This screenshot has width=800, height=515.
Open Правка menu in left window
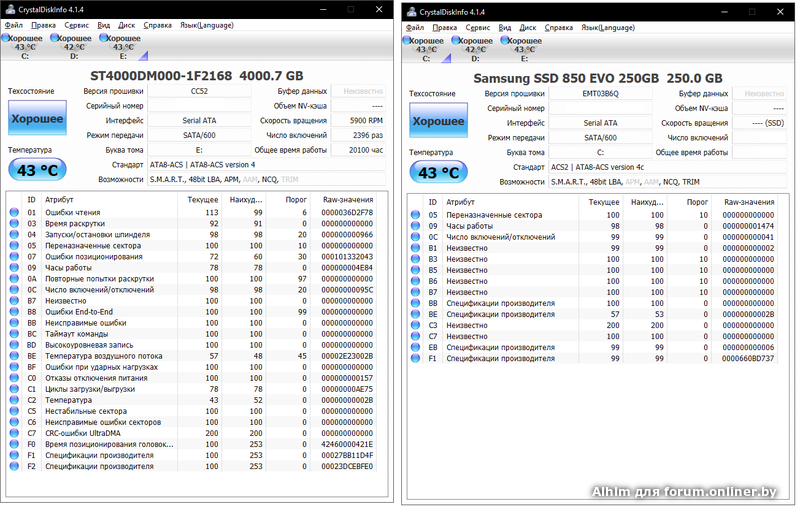[43, 25]
